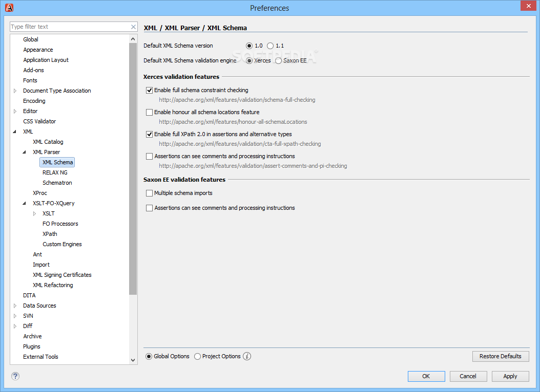Enable Saxon EE assertions can see comments checkbox
The width and height of the screenshot is (540, 392).
coord(149,208)
